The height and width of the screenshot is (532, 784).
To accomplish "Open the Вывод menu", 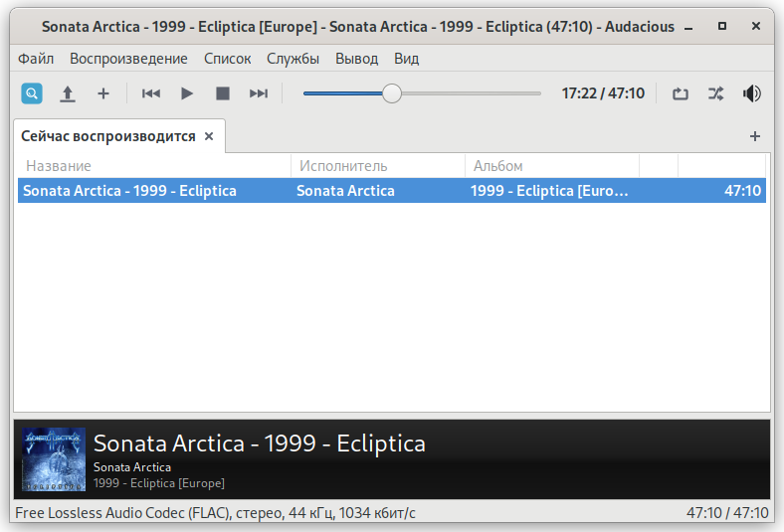I will point(356,59).
